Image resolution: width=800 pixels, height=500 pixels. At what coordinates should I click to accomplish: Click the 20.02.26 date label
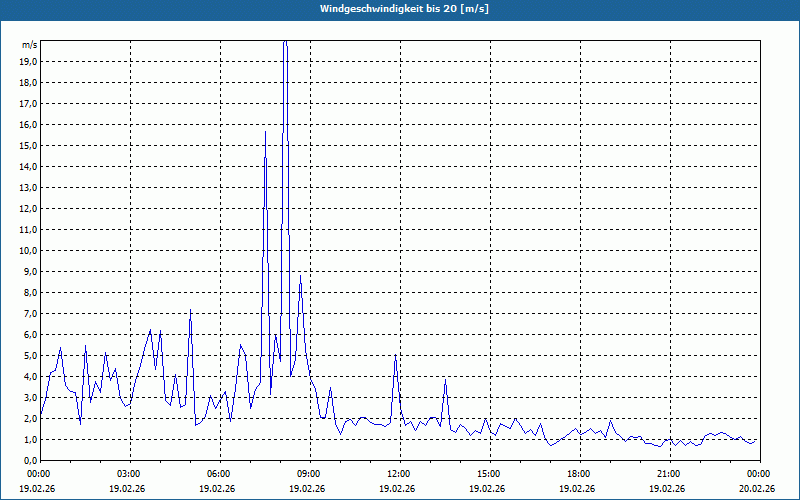[757, 489]
